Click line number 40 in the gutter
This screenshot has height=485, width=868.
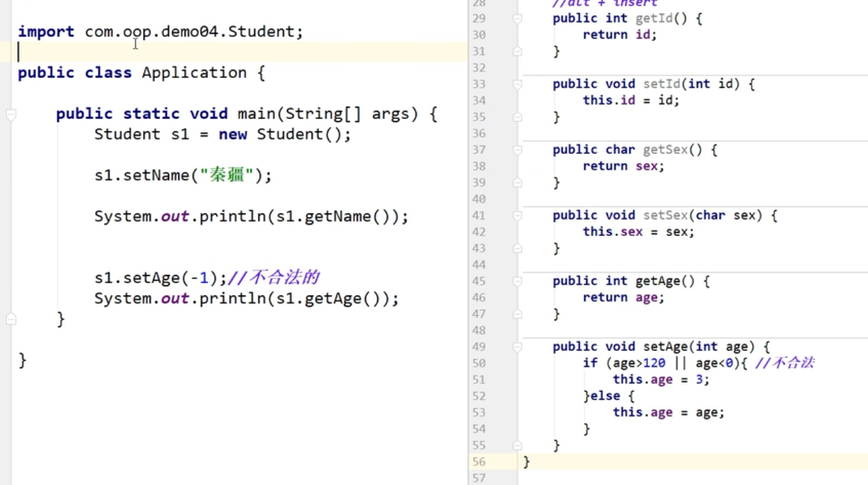click(x=478, y=199)
